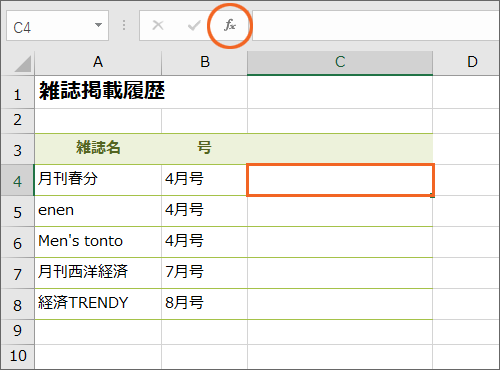500x370 pixels.
Task: Select the cell Men's tonto
Action: tap(98, 242)
